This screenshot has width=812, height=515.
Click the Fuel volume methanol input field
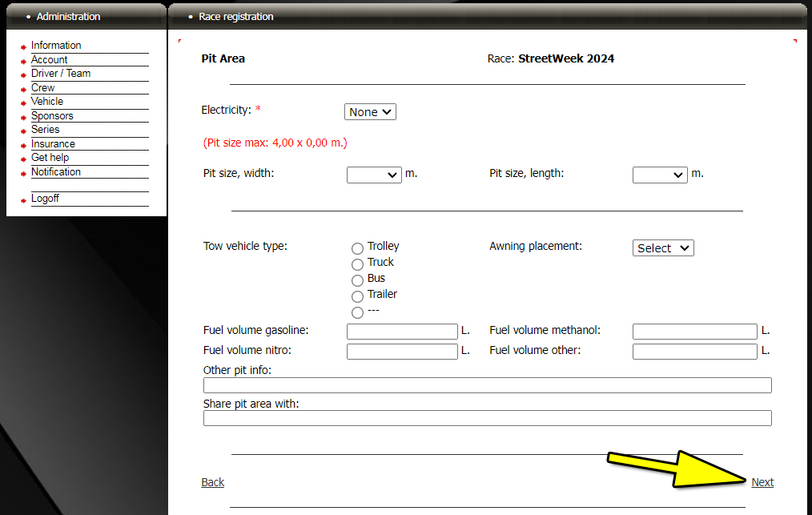pyautogui.click(x=695, y=332)
